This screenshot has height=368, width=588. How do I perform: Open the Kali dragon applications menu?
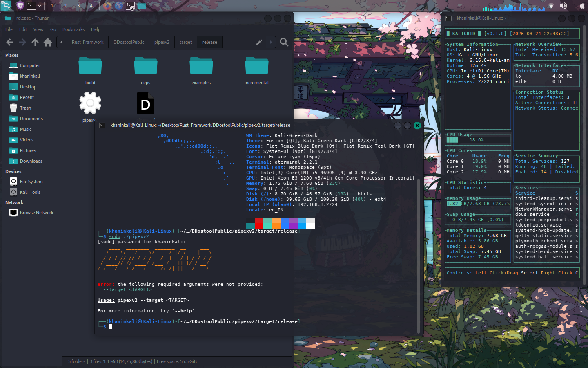[6, 6]
